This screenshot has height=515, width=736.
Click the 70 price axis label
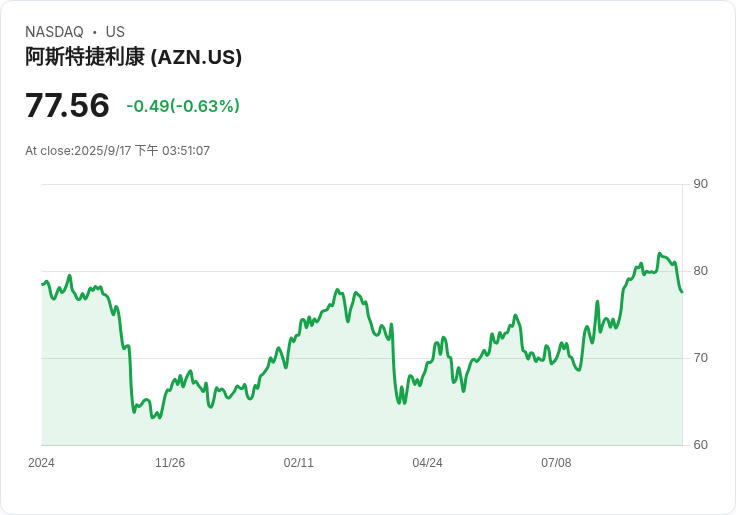tap(700, 358)
